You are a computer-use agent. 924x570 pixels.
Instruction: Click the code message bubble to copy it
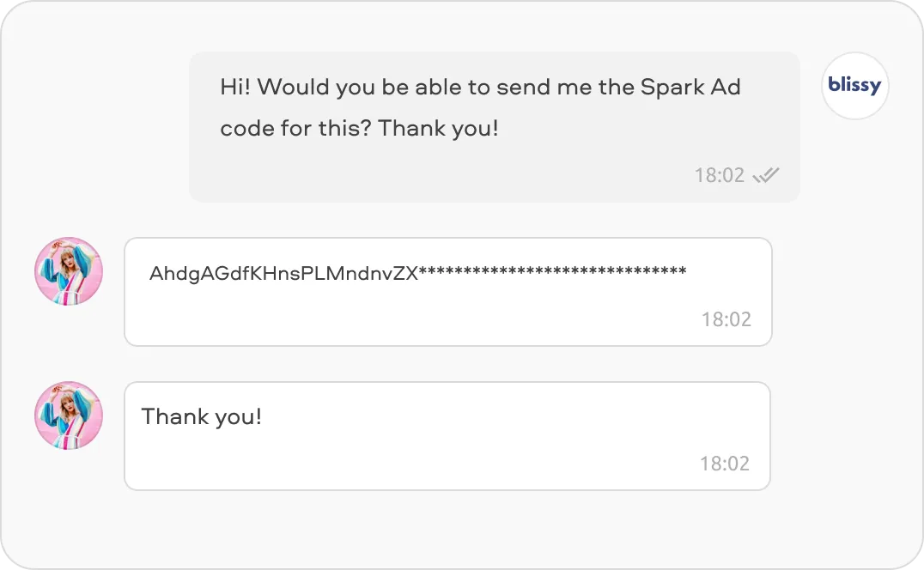[x=447, y=292]
